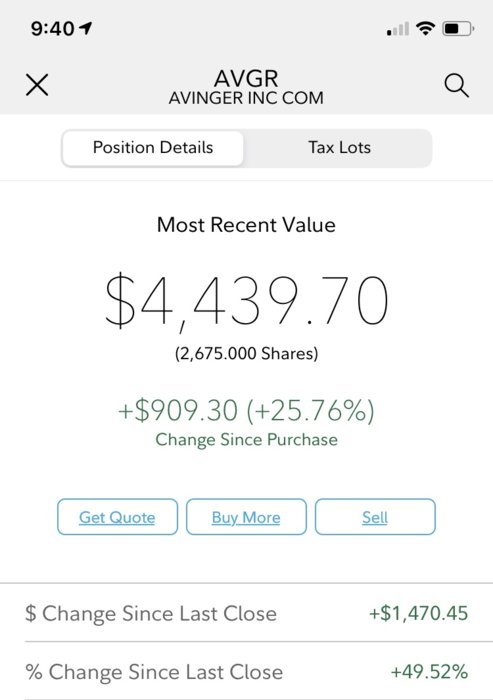Tap the Wi-Fi status icon
The height and width of the screenshot is (700, 493).
[x=425, y=29]
